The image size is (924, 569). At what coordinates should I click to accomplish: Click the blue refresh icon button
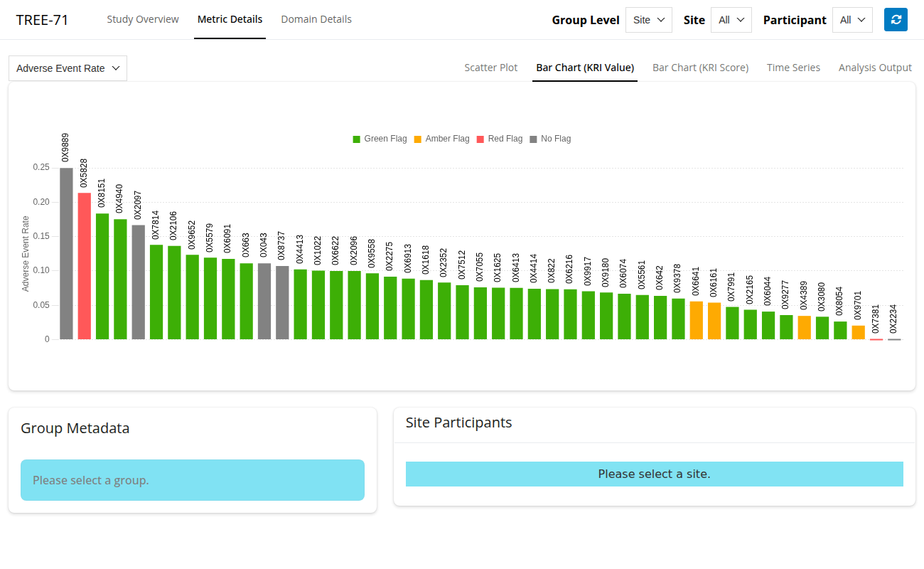click(x=896, y=20)
